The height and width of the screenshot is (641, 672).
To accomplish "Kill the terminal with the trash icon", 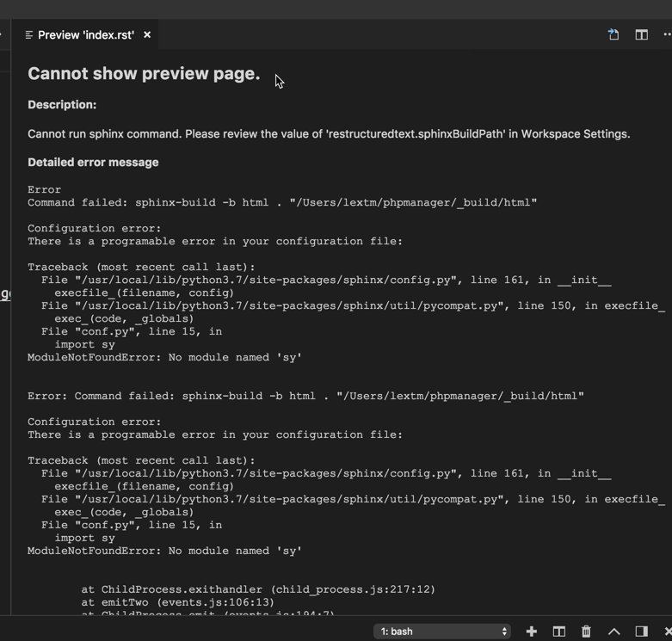I will coord(586,632).
